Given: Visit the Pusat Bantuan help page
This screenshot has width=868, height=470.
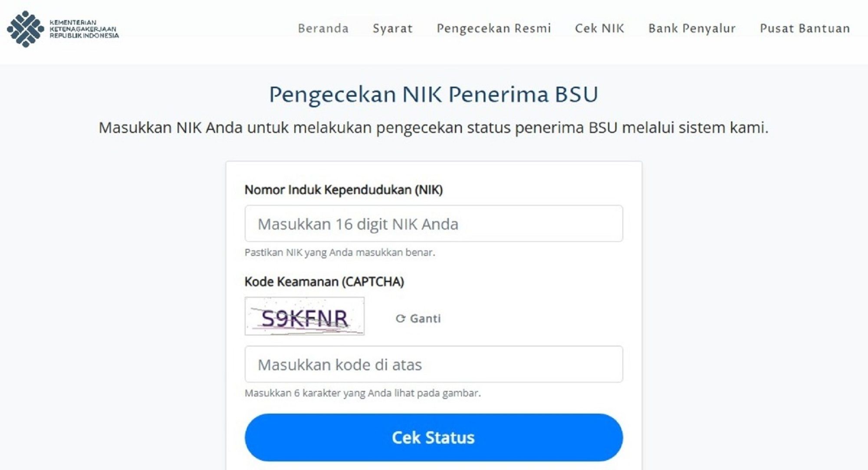Looking at the screenshot, I should (x=805, y=29).
